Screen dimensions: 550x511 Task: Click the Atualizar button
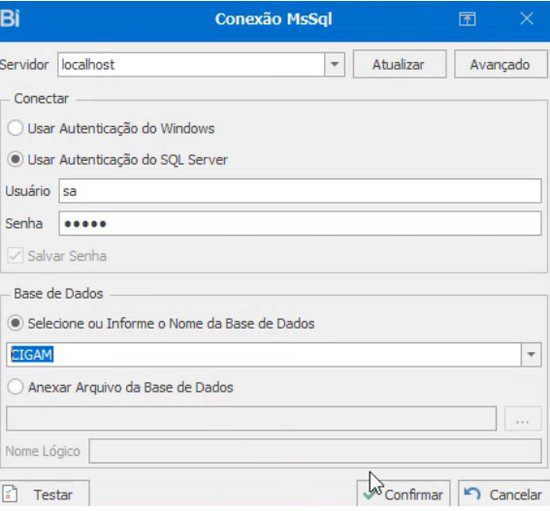click(x=399, y=64)
